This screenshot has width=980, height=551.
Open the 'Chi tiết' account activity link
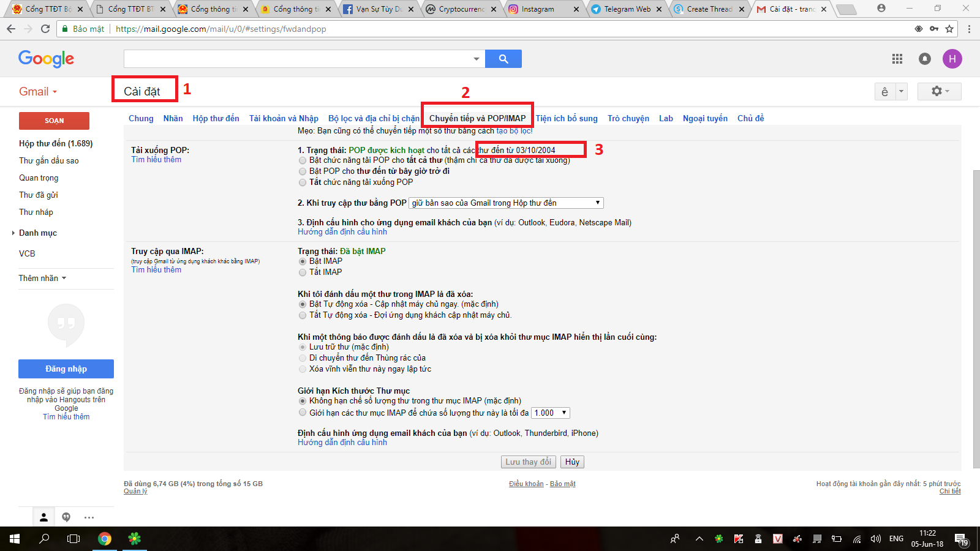pos(950,491)
